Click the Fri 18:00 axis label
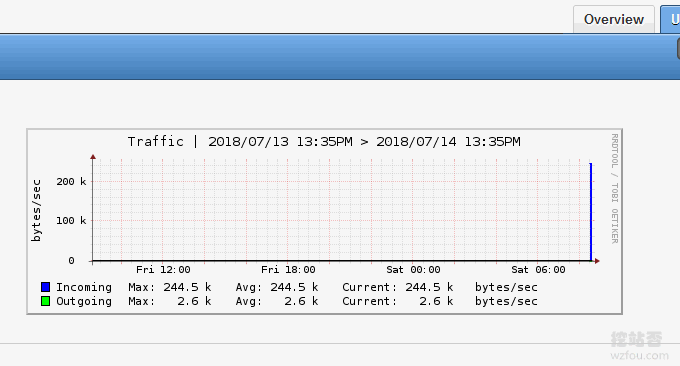This screenshot has width=680, height=366. (288, 270)
